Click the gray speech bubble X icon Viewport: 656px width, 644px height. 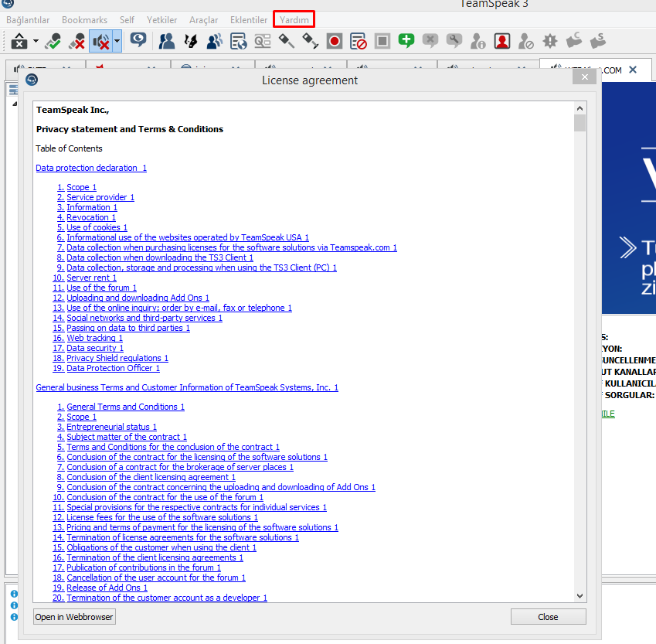(430, 41)
